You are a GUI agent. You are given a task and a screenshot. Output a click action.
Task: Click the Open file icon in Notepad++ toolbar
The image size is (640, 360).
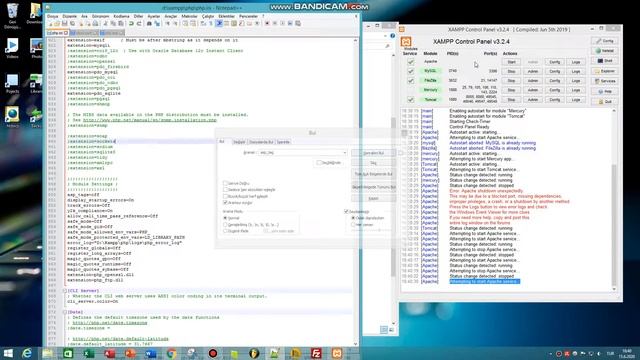point(57,24)
